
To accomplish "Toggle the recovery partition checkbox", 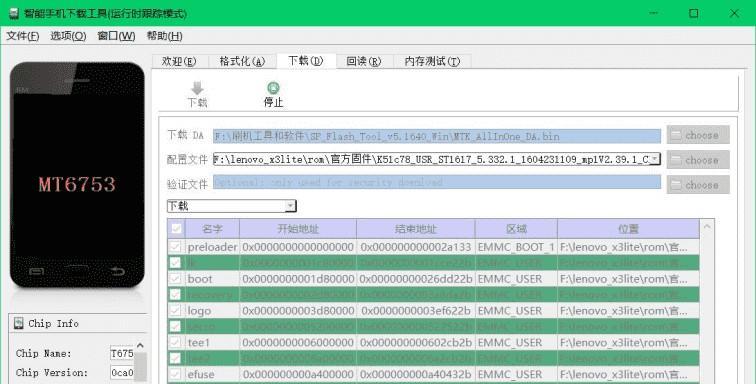I will pos(176,295).
